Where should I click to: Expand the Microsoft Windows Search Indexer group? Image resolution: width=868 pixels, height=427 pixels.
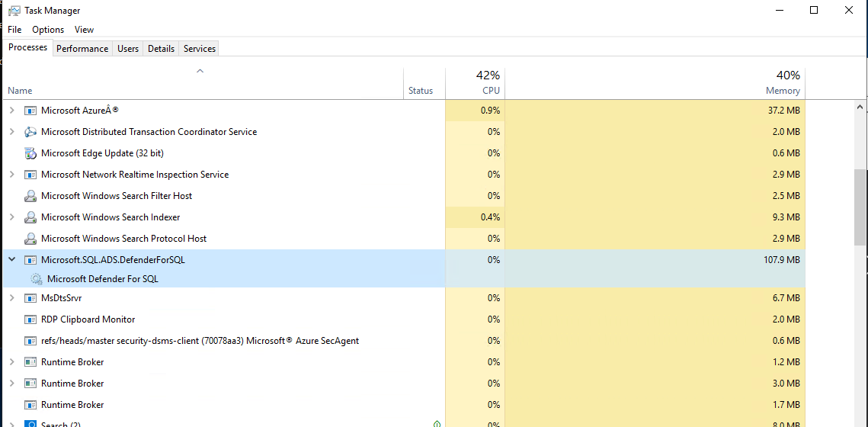point(12,217)
